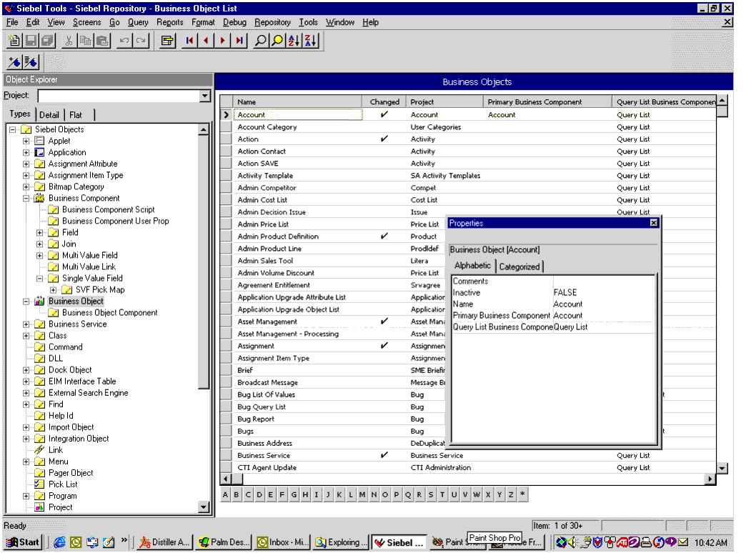Click the Paste clipboard icon
Screen dimensions: 756x553
(x=101, y=41)
